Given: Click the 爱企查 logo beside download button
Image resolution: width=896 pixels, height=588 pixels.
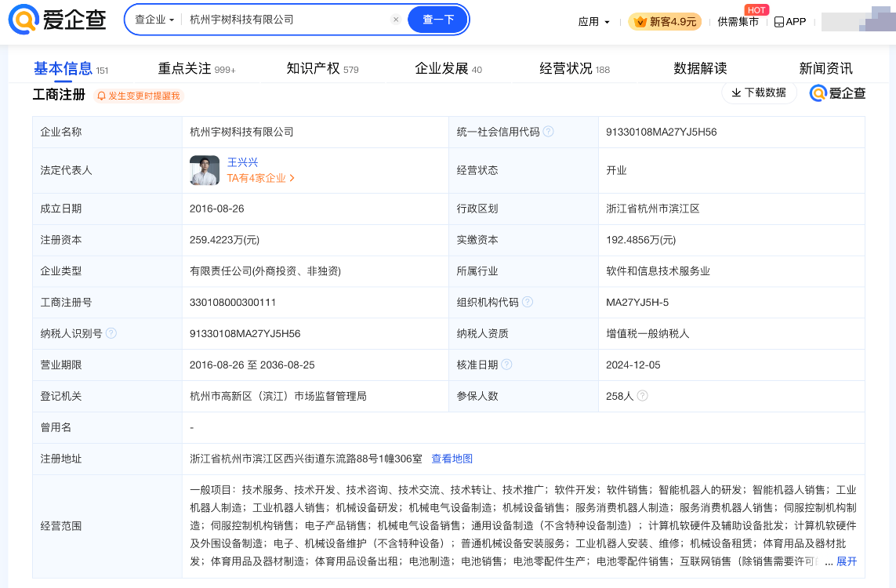Looking at the screenshot, I should tap(838, 93).
